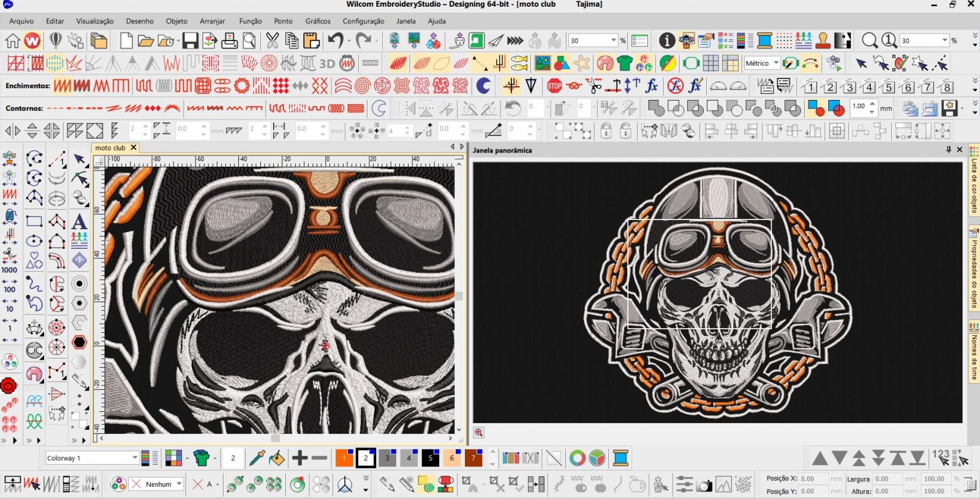Insert tie-off with red knot icon

(x=574, y=86)
